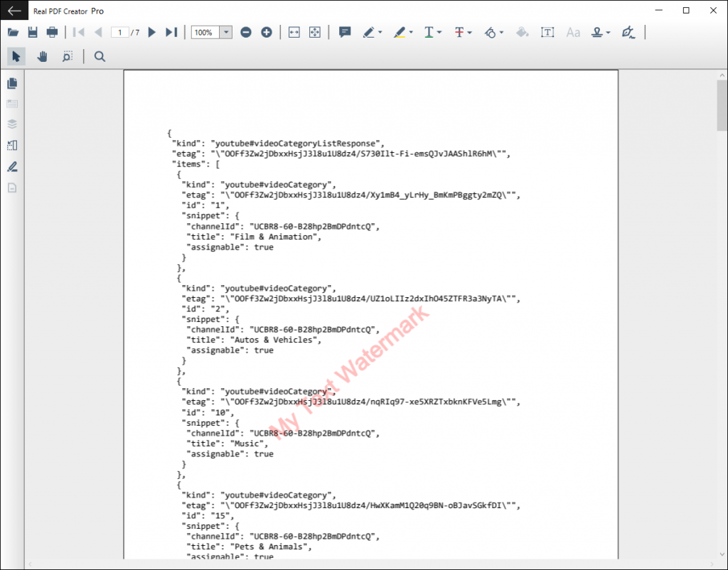Open a file with the folder icon
Screen dimensions: 728x570
click(13, 33)
